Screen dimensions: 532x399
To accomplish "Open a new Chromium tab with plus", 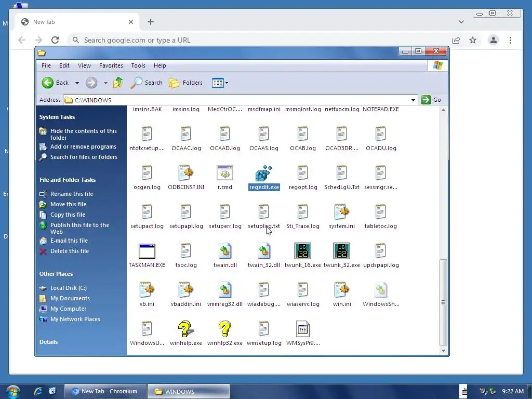I will tap(151, 22).
